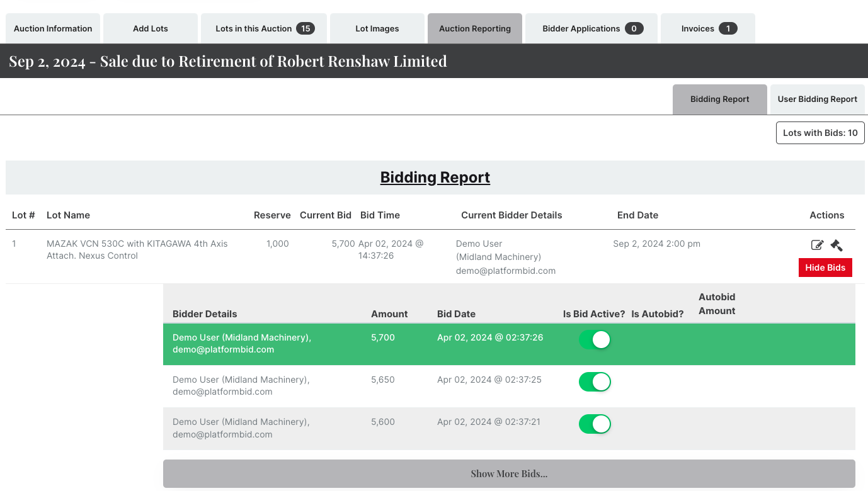Viewport: 868px width, 491px height.
Task: Open the Lots in this Auction tab
Action: pyautogui.click(x=264, y=28)
